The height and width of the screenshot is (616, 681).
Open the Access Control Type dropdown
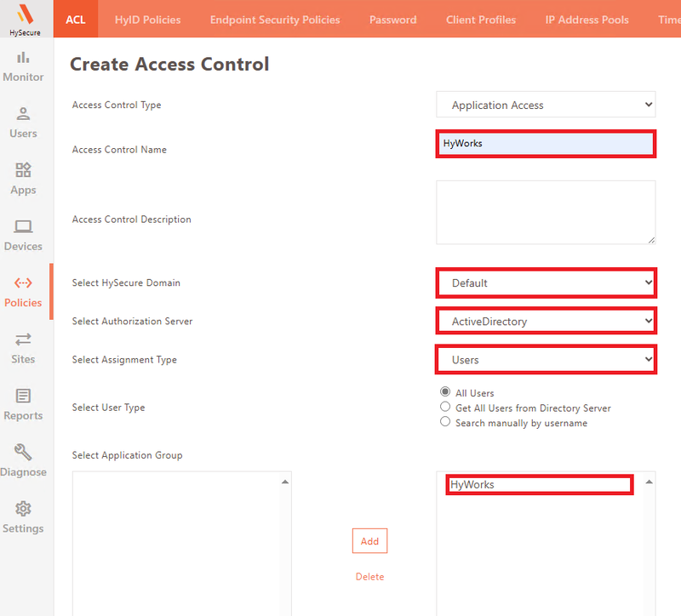pyautogui.click(x=546, y=105)
